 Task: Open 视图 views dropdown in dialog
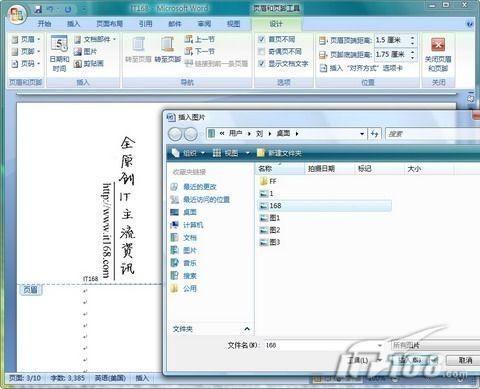tap(231, 153)
